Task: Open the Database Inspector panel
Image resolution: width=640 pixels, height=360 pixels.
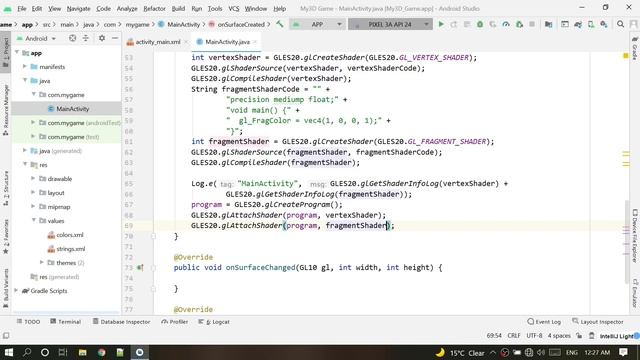Action: coord(121,322)
